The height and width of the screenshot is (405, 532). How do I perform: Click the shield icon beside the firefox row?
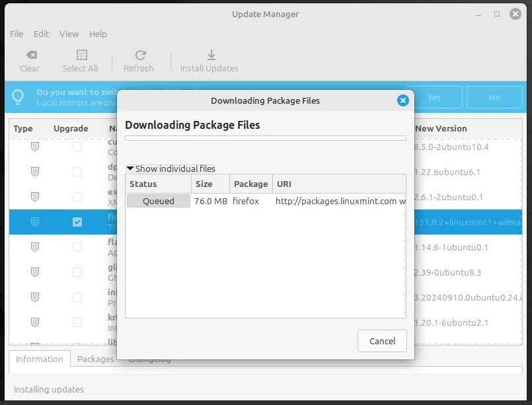34,222
